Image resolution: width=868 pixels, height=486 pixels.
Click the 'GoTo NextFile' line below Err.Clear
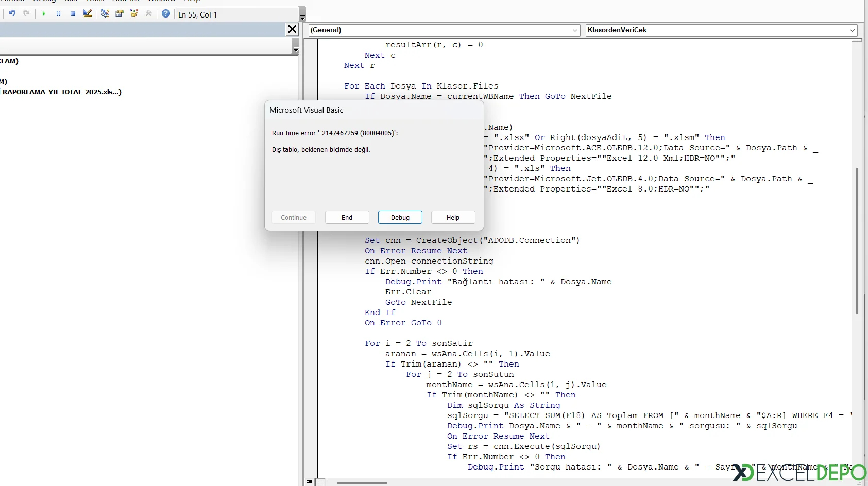click(419, 302)
